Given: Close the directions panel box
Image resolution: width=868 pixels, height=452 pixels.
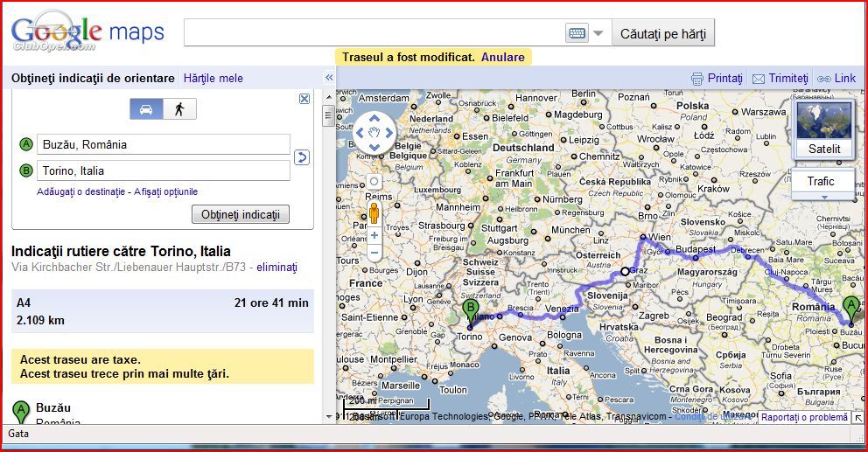Looking at the screenshot, I should pyautogui.click(x=304, y=99).
